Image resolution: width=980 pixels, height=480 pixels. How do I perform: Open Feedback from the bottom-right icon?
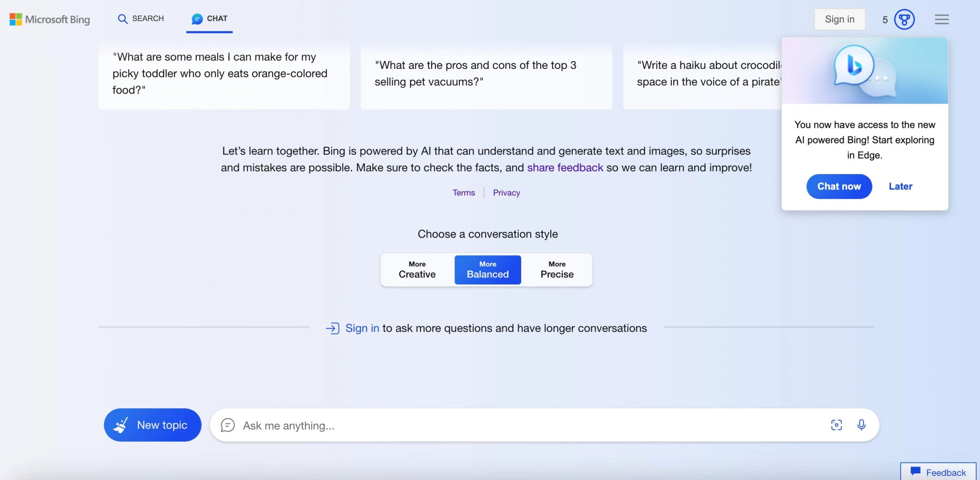click(x=937, y=471)
